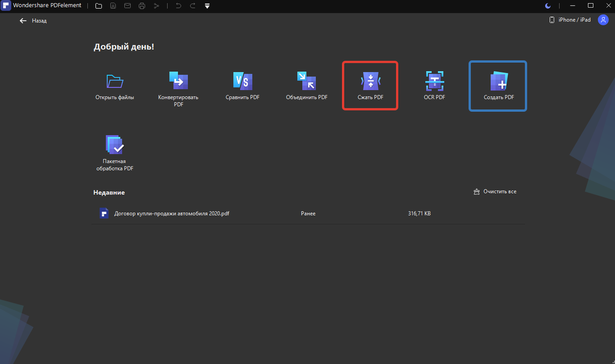This screenshot has height=364, width=615.
Task: Click Очистить все to clear recents
Action: pos(495,191)
